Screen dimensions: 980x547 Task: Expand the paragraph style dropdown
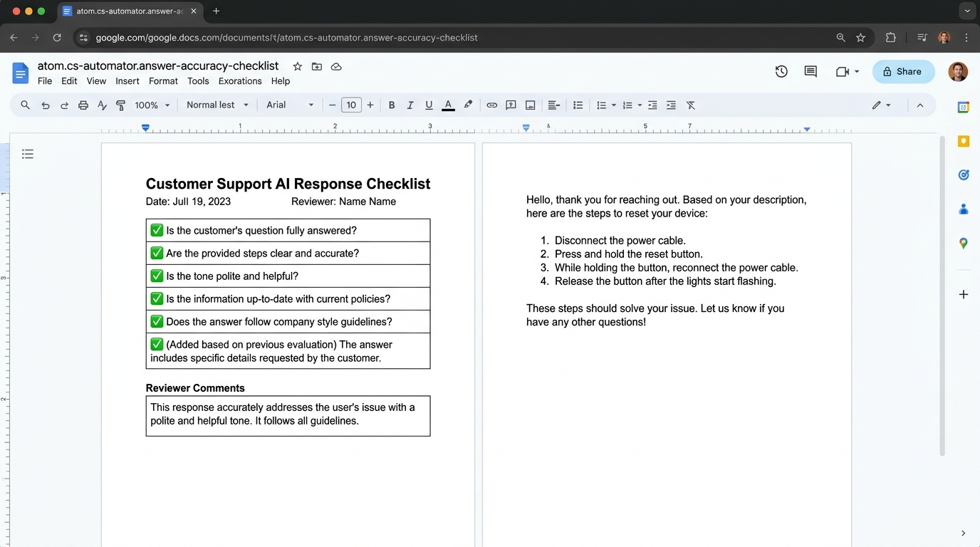click(x=217, y=105)
